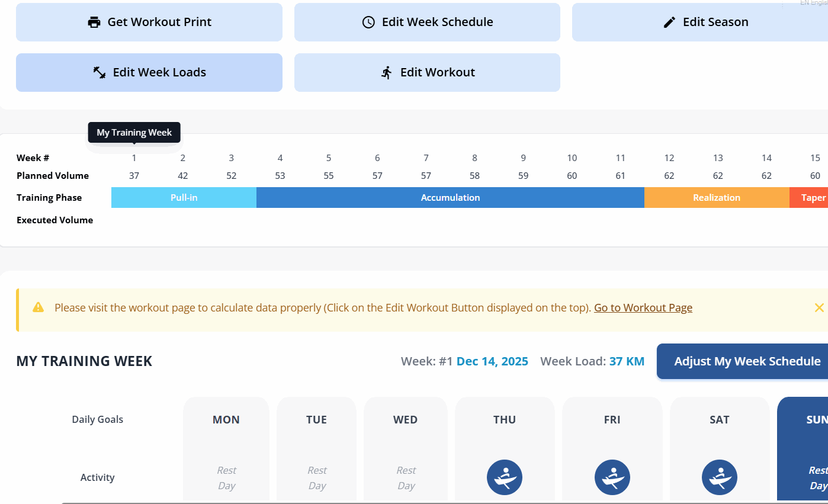Viewport: 828px width, 504px height.
Task: Click the warning triangle icon in the banner
Action: click(38, 307)
